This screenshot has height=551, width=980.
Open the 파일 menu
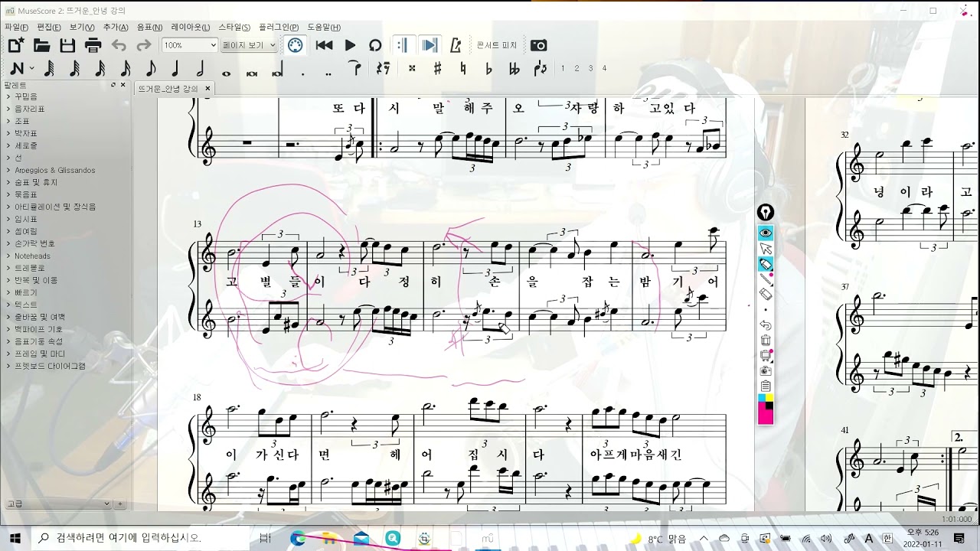pos(16,27)
